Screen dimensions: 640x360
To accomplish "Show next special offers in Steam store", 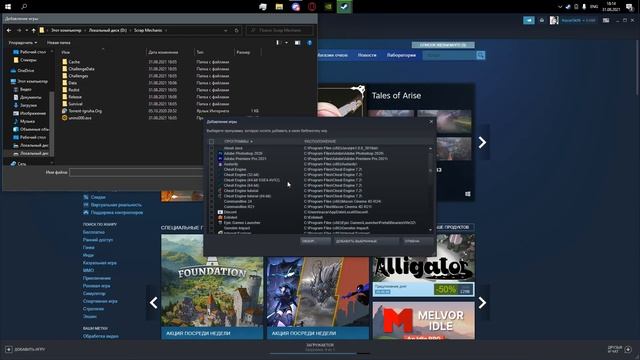I will (482, 302).
